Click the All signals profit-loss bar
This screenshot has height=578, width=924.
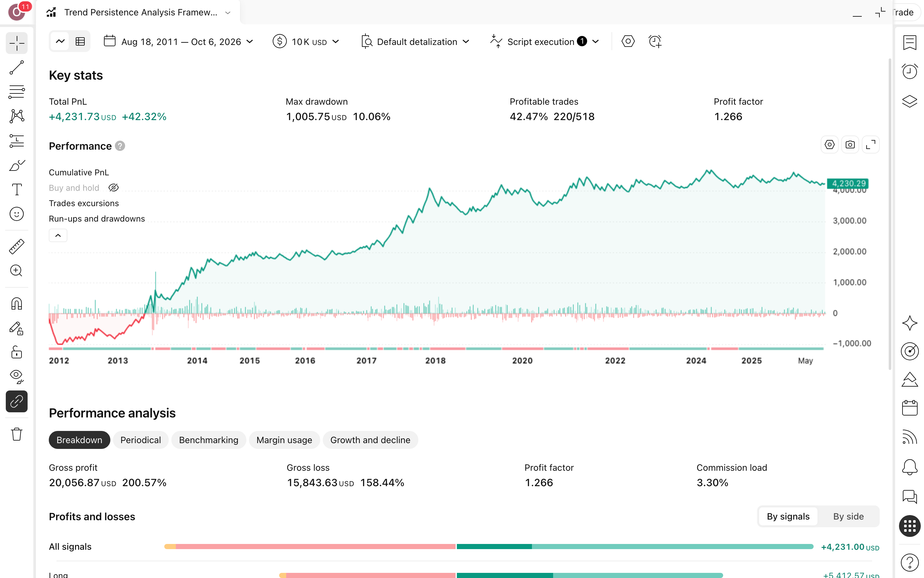point(489,547)
